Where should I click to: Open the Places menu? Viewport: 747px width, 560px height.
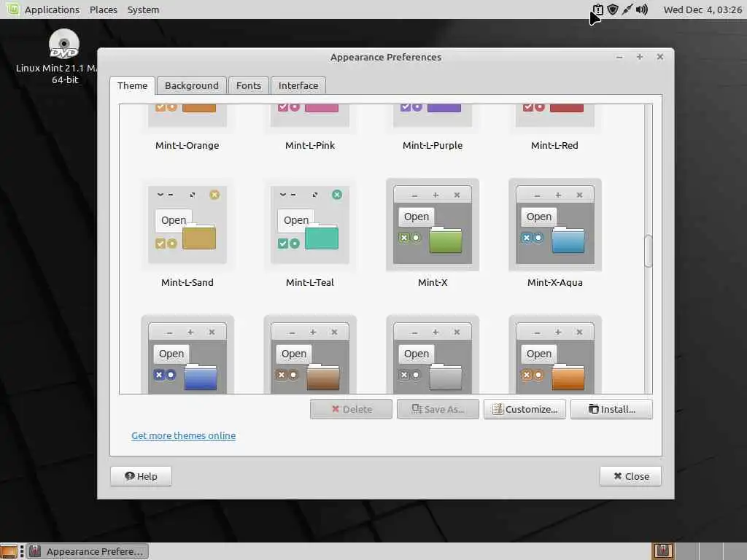(x=104, y=9)
